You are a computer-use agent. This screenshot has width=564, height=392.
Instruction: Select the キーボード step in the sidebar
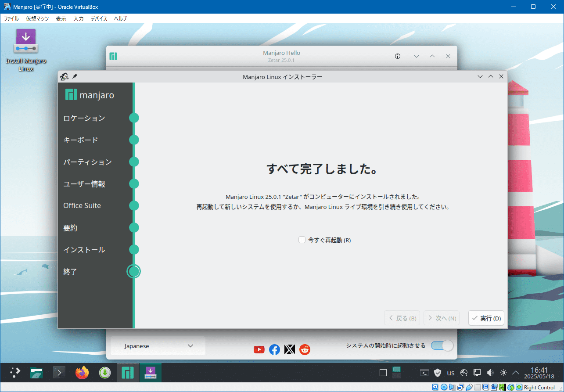(x=81, y=140)
